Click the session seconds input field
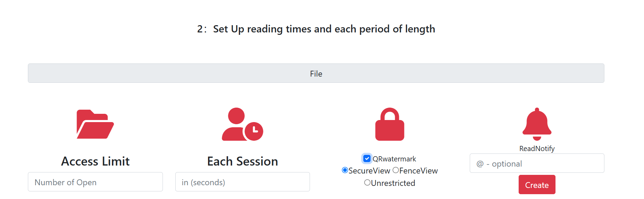Image resolution: width=644 pixels, height=199 pixels. coord(242,182)
